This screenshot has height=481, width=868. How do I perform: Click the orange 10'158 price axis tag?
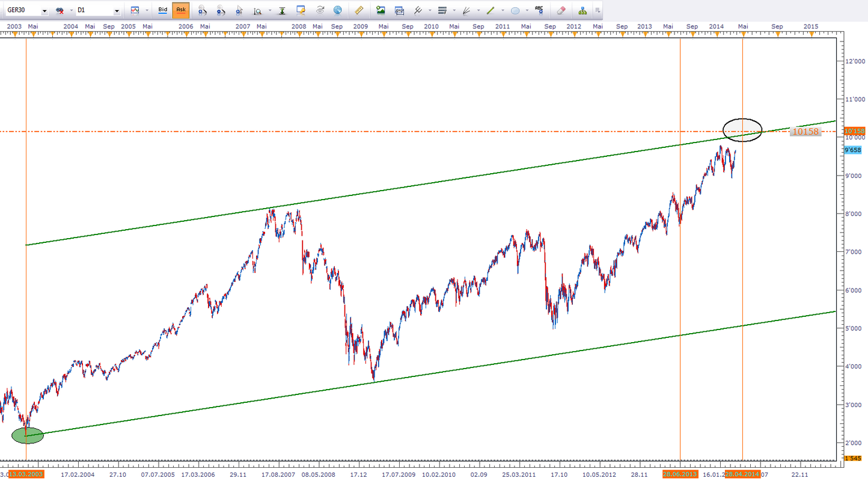pos(854,131)
